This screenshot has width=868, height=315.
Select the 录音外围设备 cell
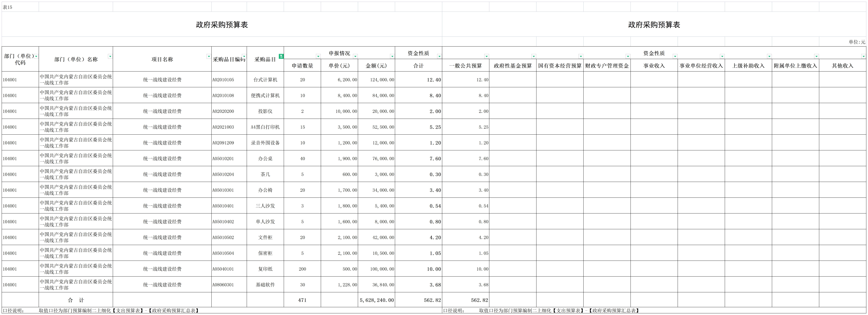click(x=265, y=142)
